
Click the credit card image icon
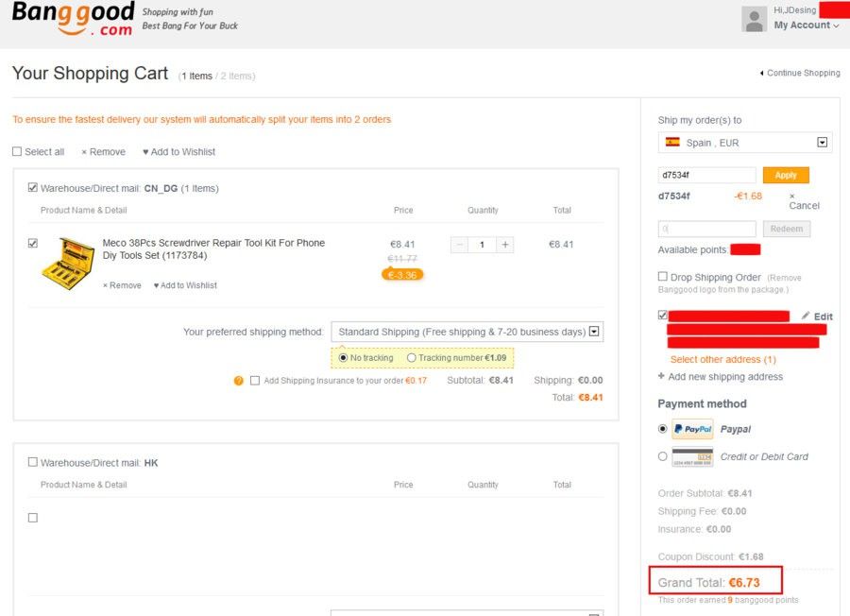tap(693, 456)
